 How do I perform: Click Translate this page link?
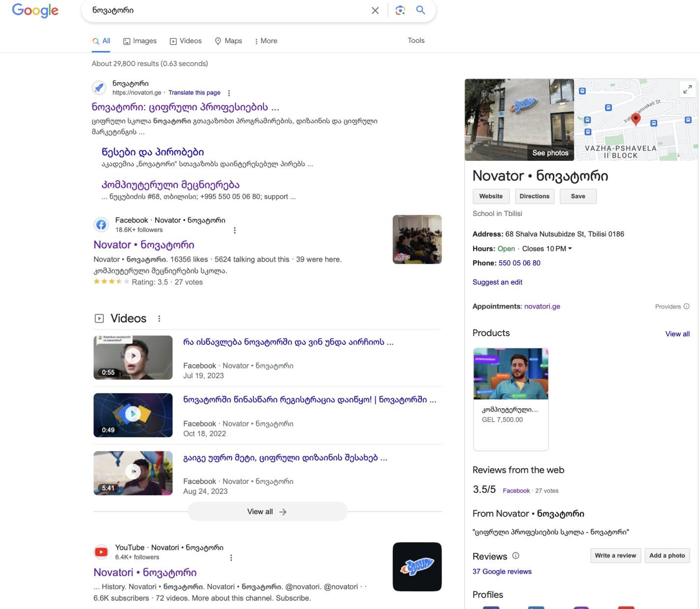[194, 92]
